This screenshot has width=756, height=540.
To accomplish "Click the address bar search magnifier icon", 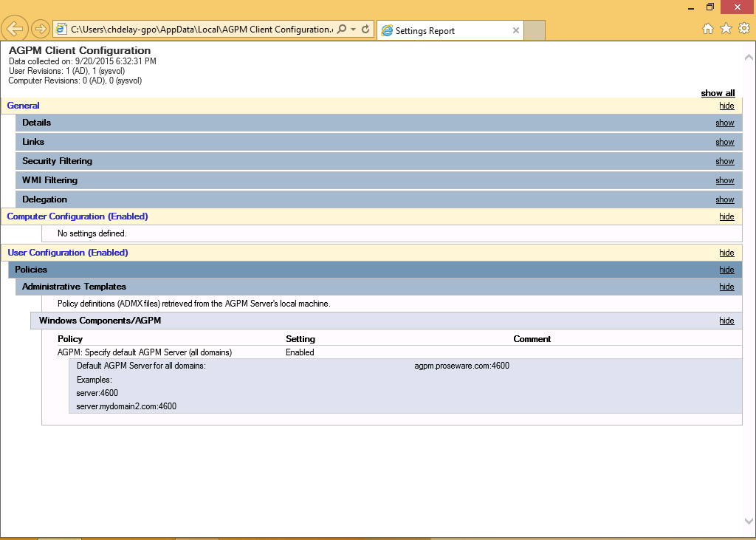I will click(x=342, y=29).
